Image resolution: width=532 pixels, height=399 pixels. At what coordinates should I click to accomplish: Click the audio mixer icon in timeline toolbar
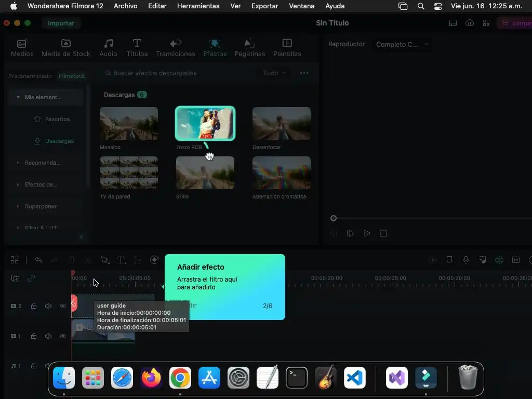483,260
